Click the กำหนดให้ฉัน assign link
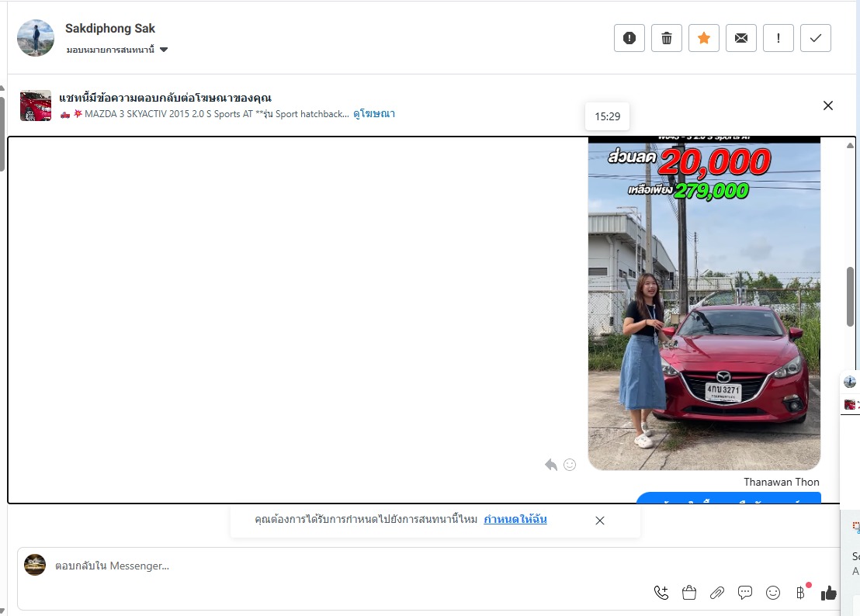This screenshot has width=860, height=616. [515, 520]
